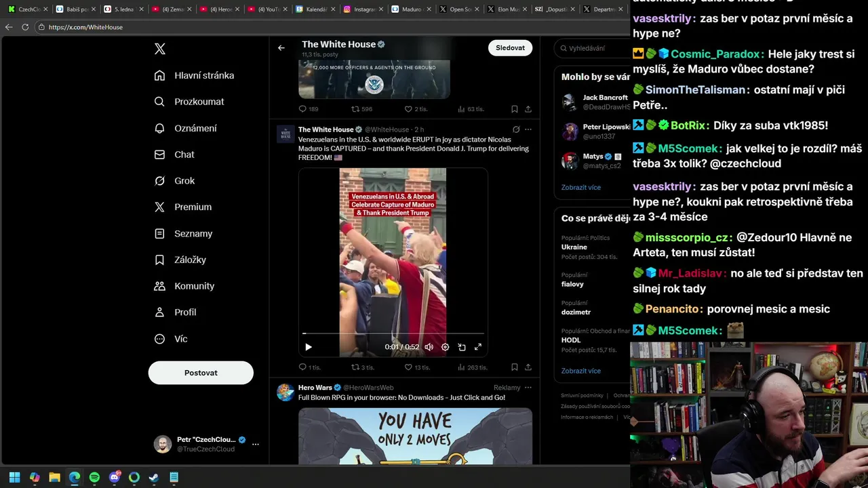Bookmark the Maduro captured post
Image resolution: width=868 pixels, height=488 pixels.
515,367
